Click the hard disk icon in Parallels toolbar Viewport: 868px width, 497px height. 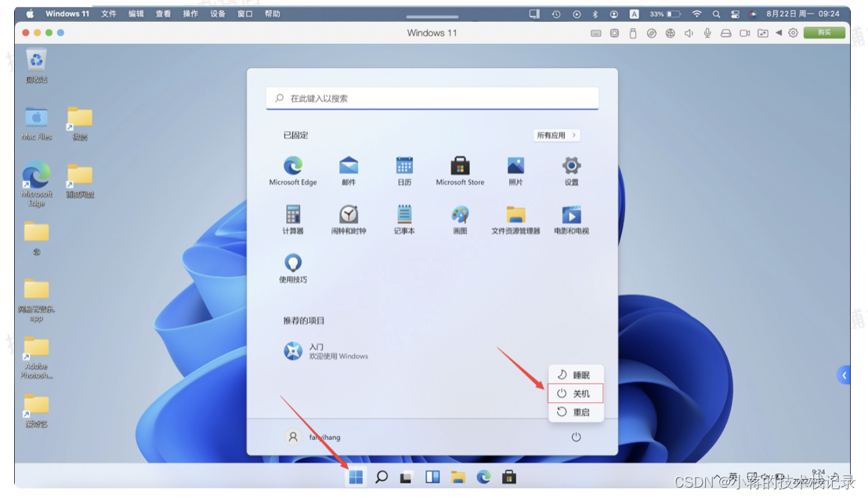pos(725,33)
